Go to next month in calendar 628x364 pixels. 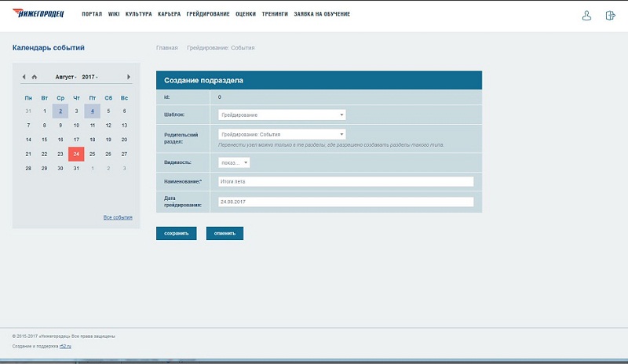coord(129,77)
